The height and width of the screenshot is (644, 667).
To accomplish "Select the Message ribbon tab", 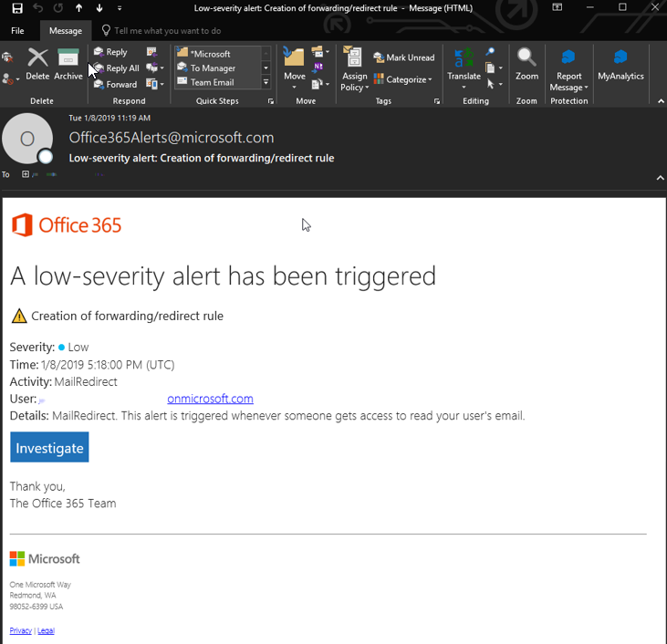I will point(66,31).
